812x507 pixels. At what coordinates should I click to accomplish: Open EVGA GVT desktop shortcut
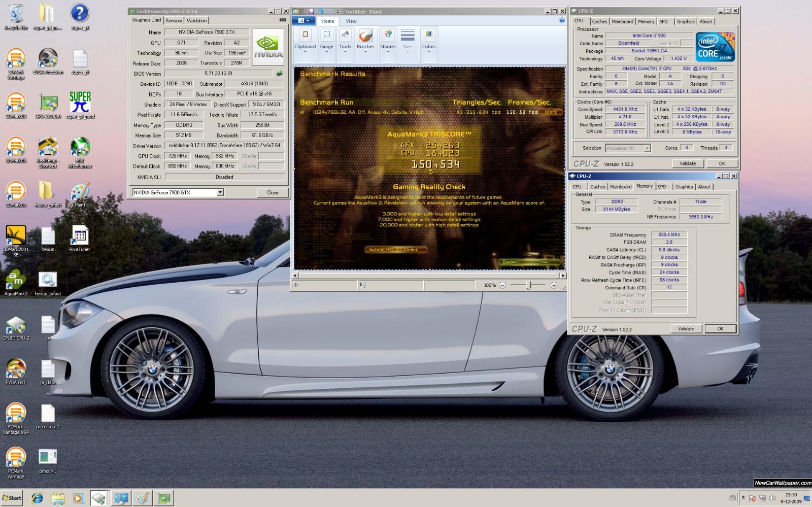tap(16, 372)
